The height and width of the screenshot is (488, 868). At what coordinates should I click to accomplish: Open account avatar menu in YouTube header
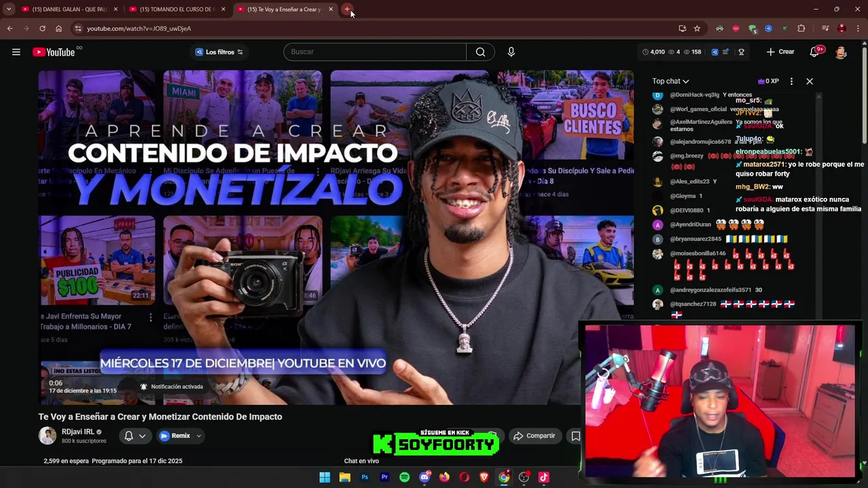841,52
